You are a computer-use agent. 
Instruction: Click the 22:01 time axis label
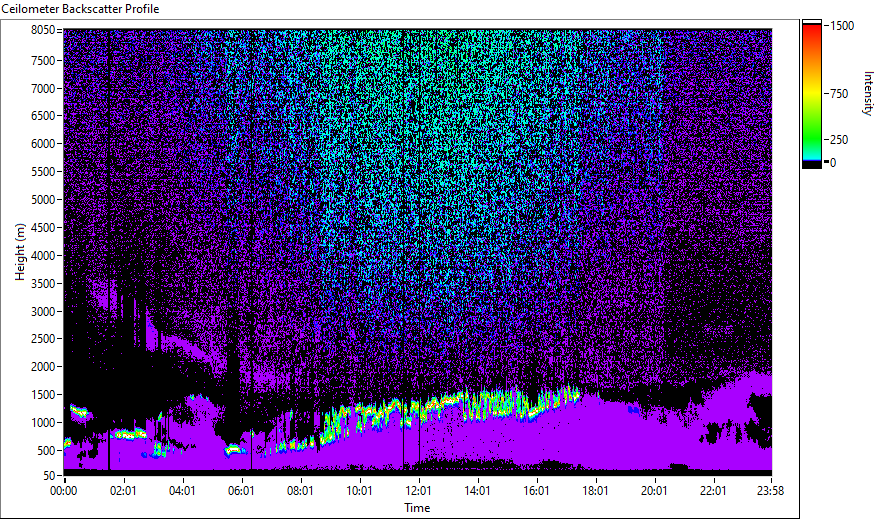pyautogui.click(x=713, y=491)
